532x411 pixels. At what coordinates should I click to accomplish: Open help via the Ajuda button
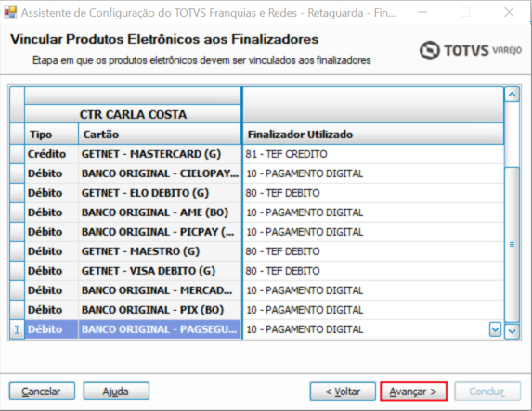tap(116, 392)
